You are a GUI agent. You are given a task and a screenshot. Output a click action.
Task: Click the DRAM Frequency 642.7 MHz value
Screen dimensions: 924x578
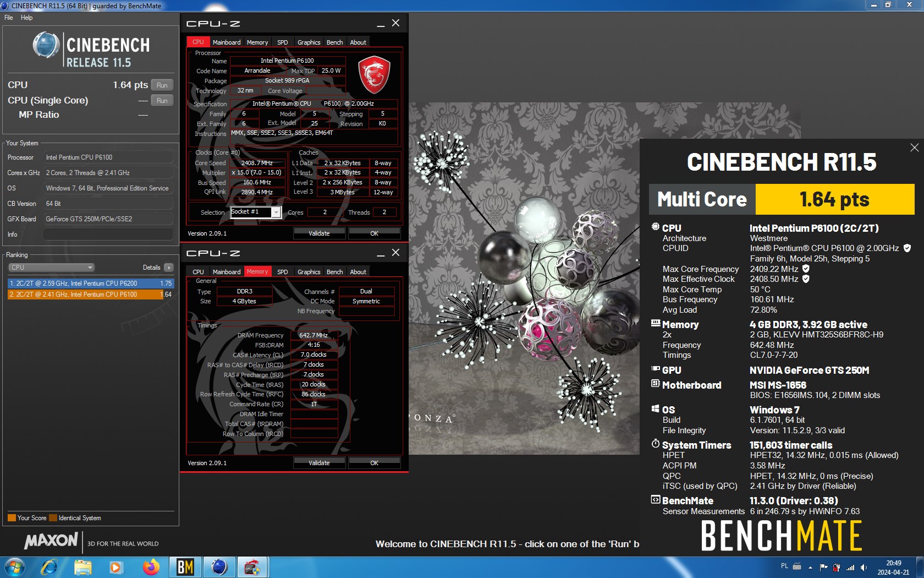pos(313,335)
